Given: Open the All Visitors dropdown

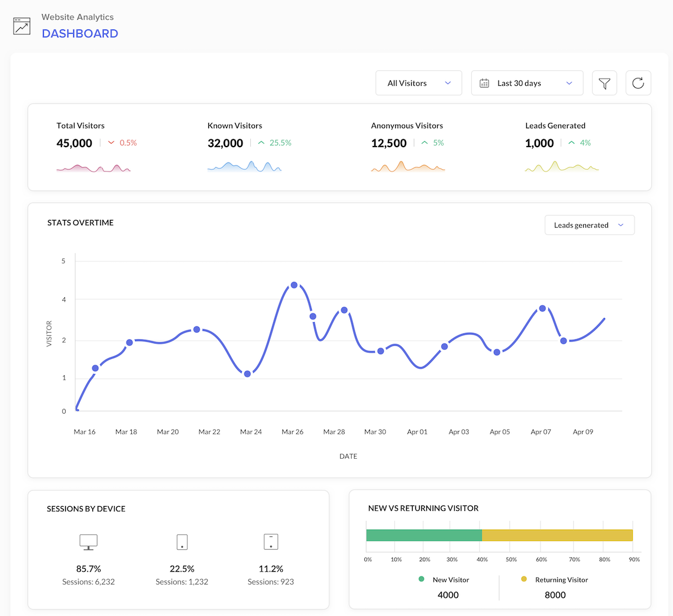Looking at the screenshot, I should (x=418, y=83).
